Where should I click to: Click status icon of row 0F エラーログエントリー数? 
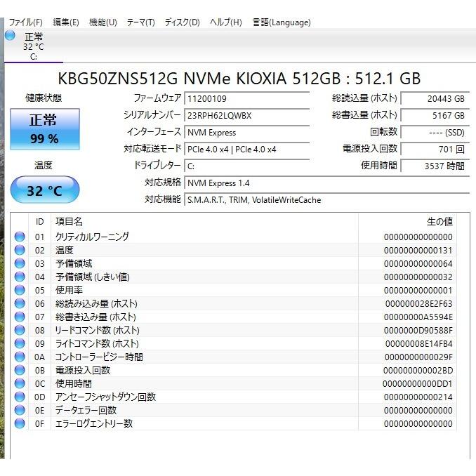tap(20, 423)
